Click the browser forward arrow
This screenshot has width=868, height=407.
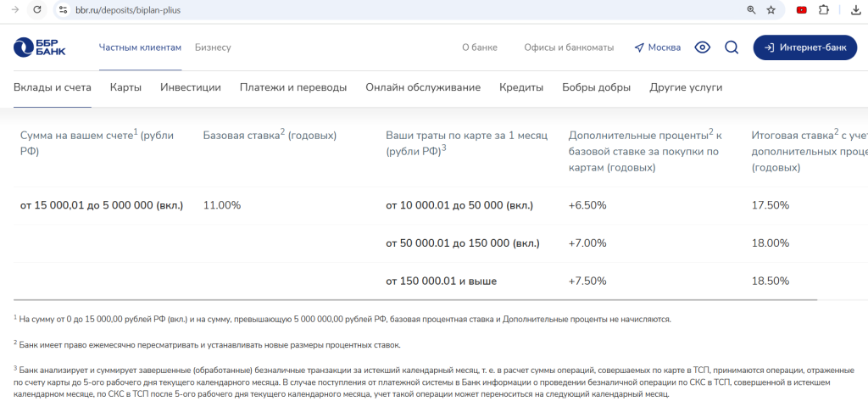[x=14, y=9]
